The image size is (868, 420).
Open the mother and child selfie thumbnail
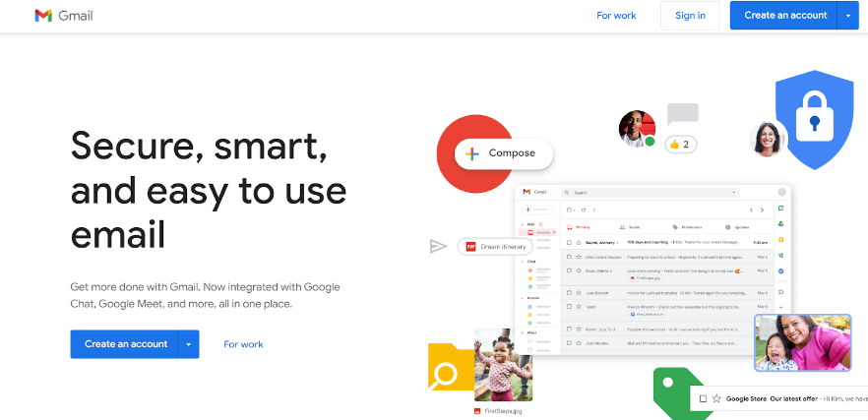tap(802, 342)
